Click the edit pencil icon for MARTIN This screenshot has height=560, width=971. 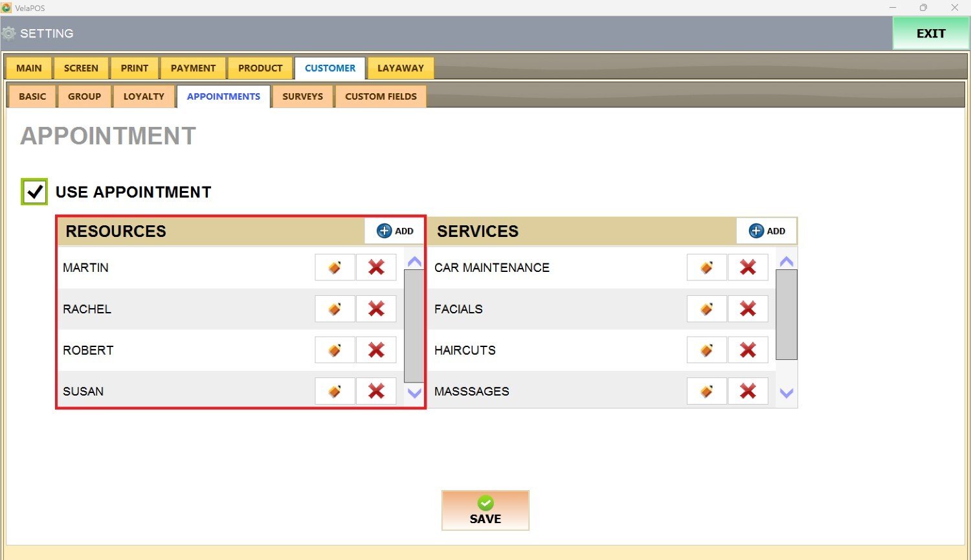point(335,267)
